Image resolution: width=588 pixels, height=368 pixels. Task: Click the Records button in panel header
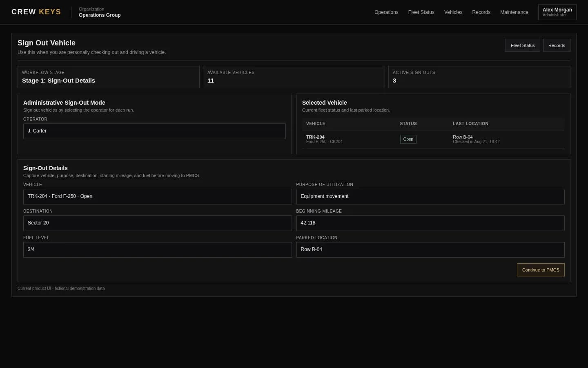pyautogui.click(x=557, y=45)
